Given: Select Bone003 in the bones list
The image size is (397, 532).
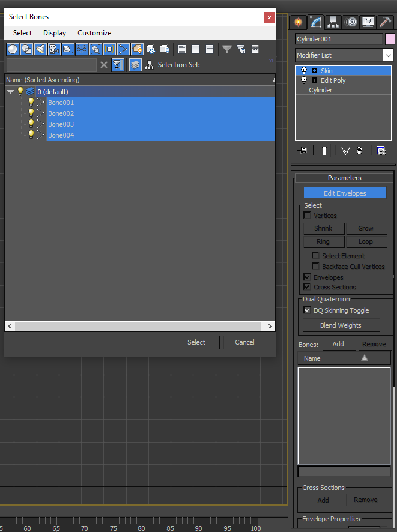Looking at the screenshot, I should (61, 124).
